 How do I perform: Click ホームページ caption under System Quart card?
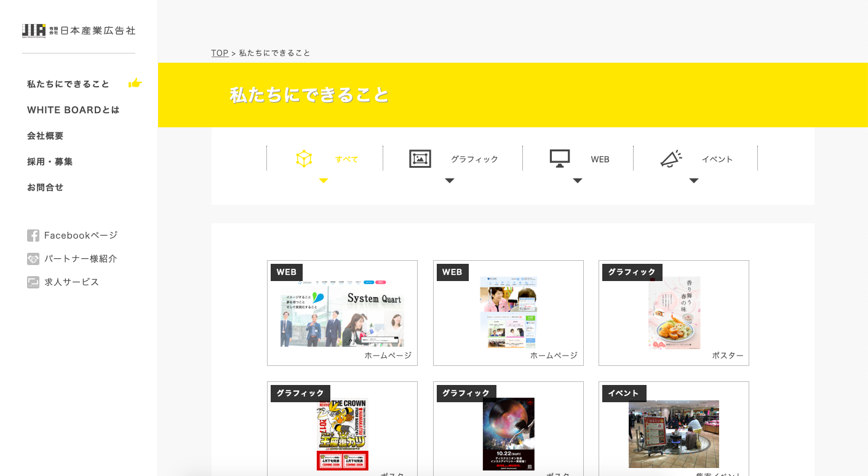coord(388,355)
